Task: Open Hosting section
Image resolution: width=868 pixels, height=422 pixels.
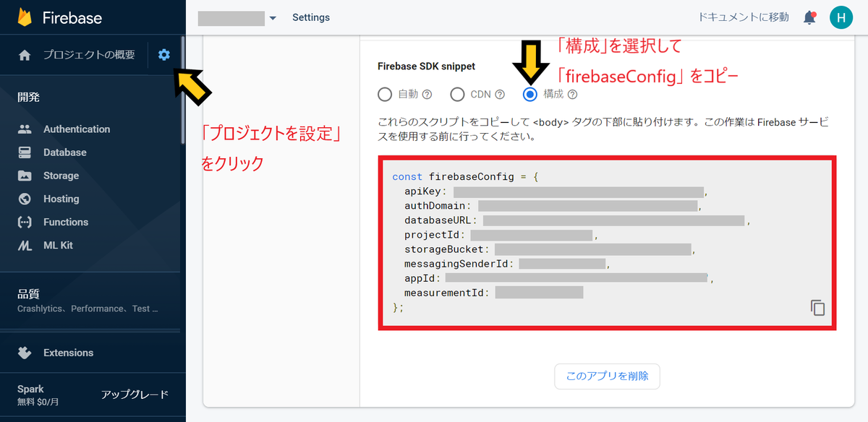Action: pos(61,199)
